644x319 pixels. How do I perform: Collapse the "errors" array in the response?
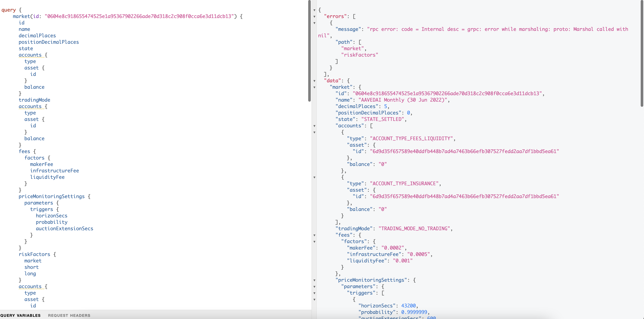pos(314,17)
